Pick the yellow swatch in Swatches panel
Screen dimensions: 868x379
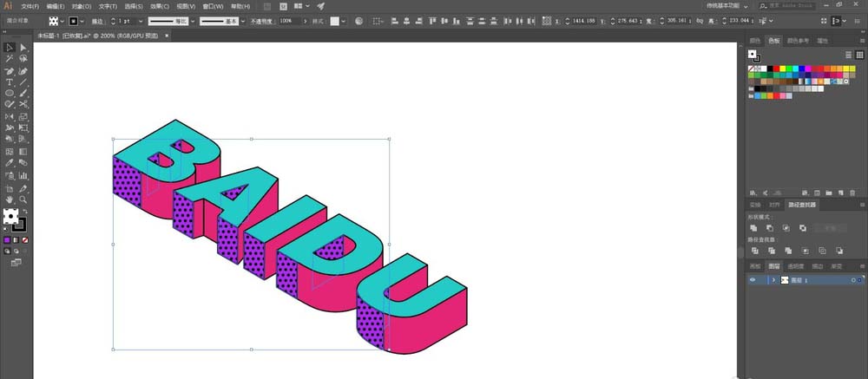(783, 69)
